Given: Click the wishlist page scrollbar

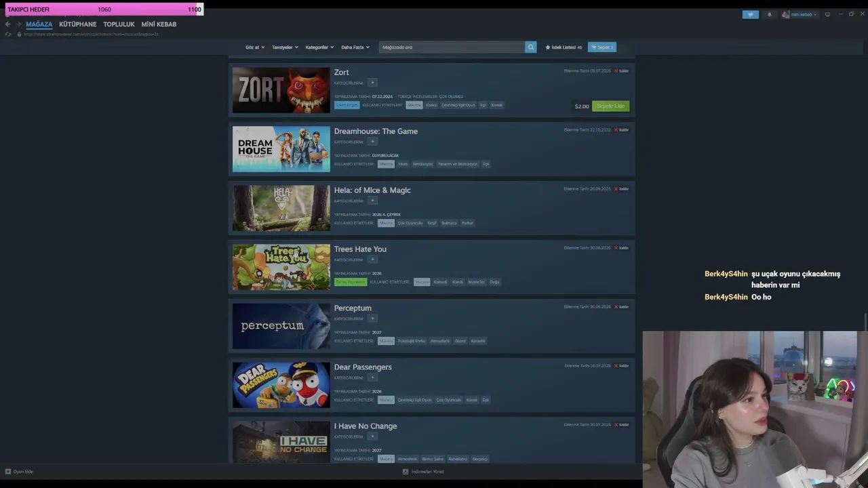Looking at the screenshot, I should [866, 322].
